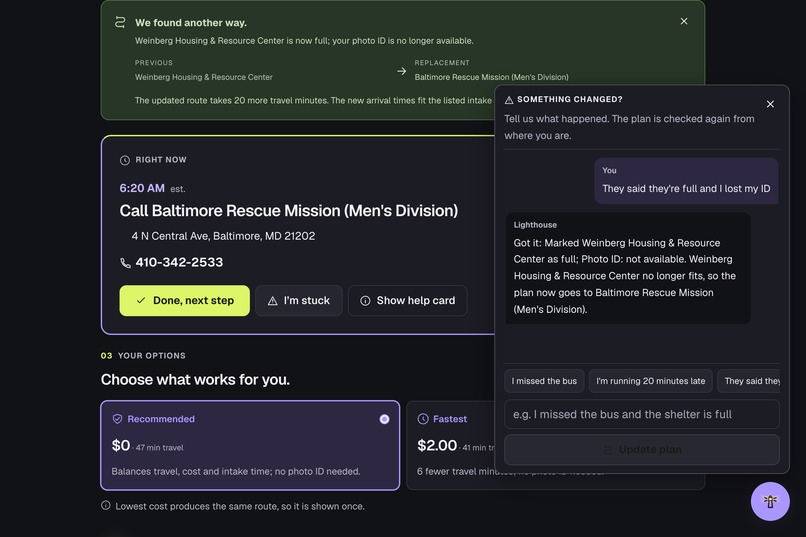Click the 'I'm stuck' button
Image resolution: width=806 pixels, height=537 pixels.
coord(299,301)
